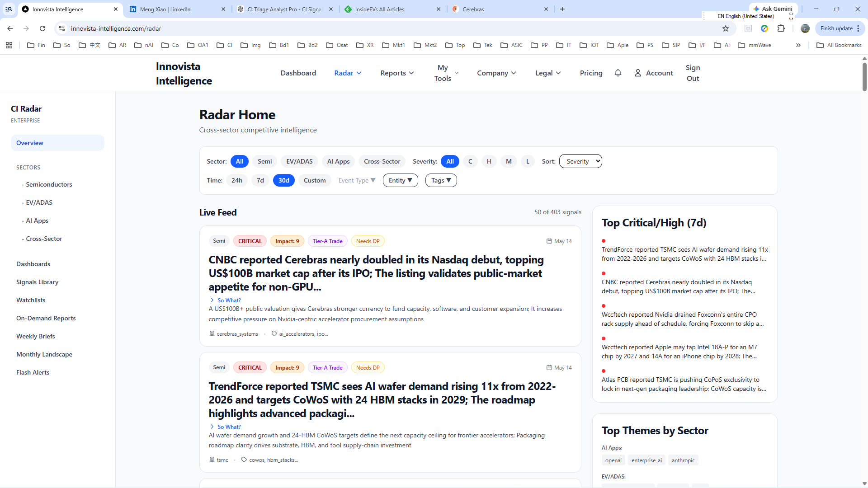The height and width of the screenshot is (488, 868).
Task: Open Flash Alerts in sidebar
Action: tap(33, 372)
